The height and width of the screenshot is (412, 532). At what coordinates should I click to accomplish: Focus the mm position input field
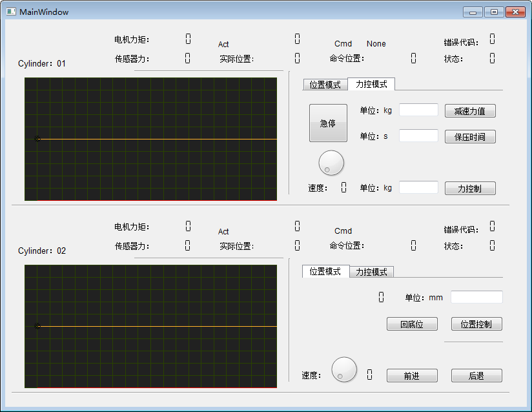(476, 297)
